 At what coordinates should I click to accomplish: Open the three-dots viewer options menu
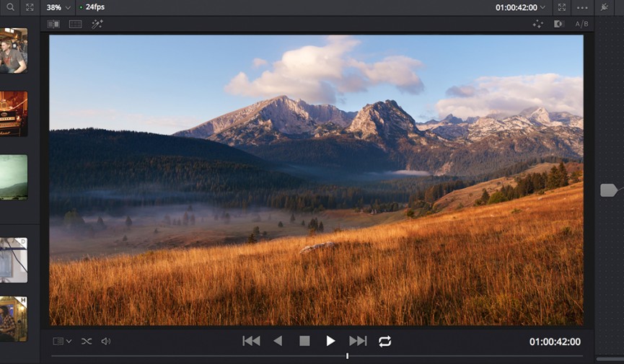click(582, 7)
